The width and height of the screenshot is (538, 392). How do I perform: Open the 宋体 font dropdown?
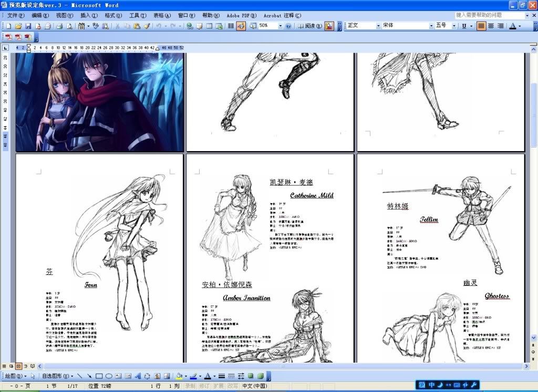(x=431, y=26)
